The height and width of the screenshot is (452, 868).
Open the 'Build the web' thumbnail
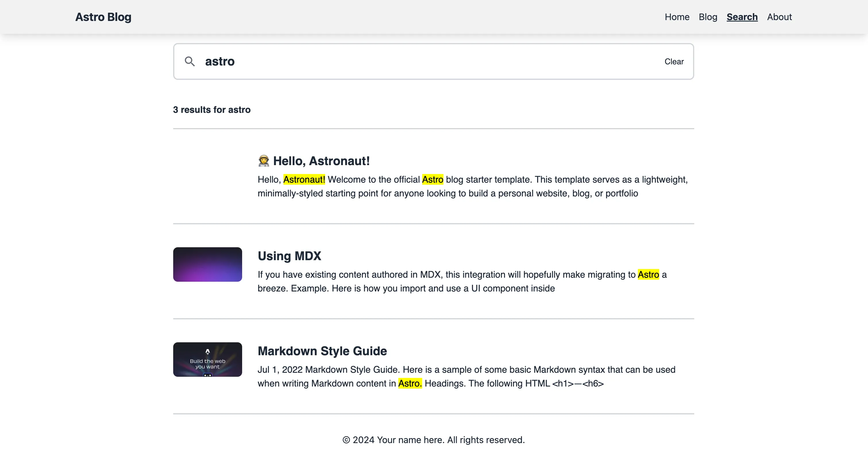208,359
